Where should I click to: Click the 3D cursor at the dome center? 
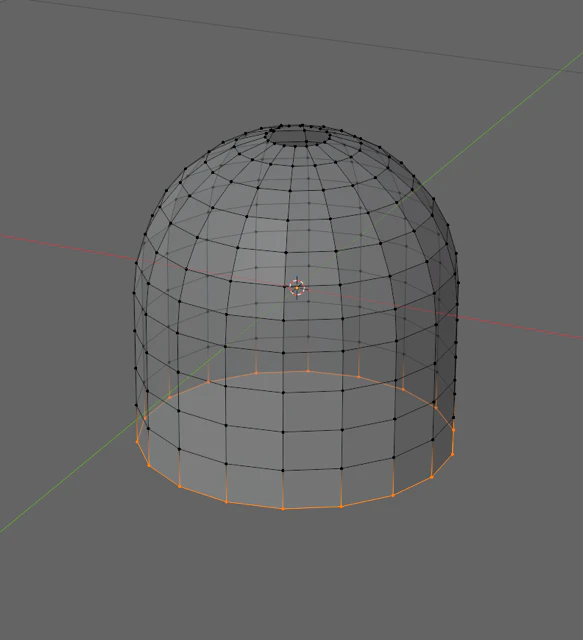[297, 287]
